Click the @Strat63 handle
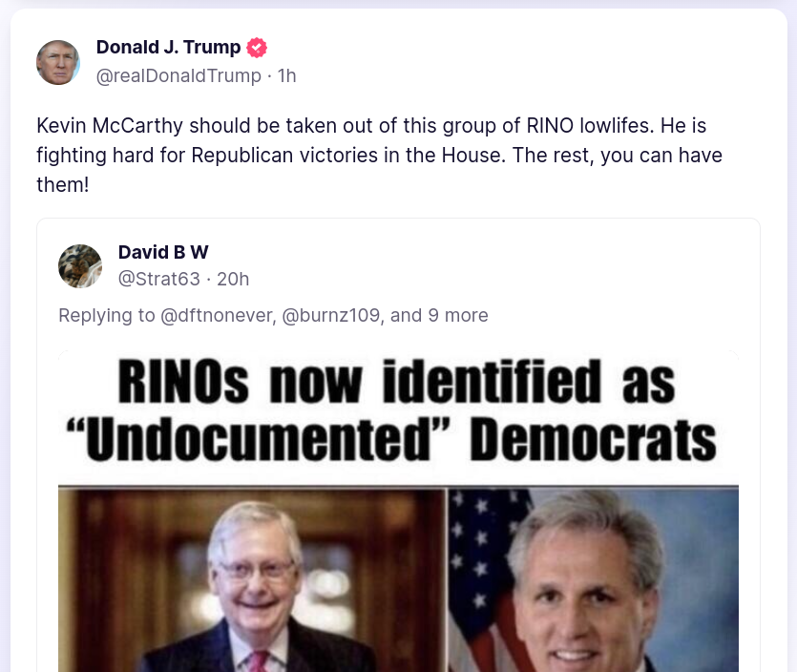 159,279
